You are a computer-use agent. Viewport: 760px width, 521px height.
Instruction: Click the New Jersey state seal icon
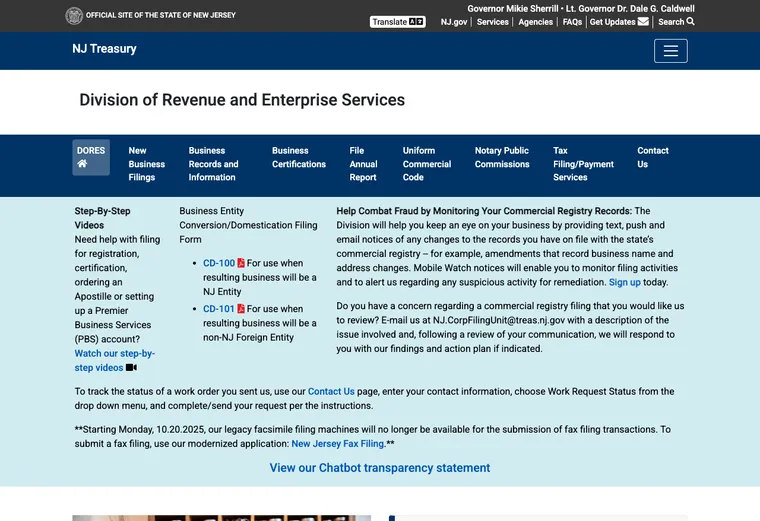[74, 16]
